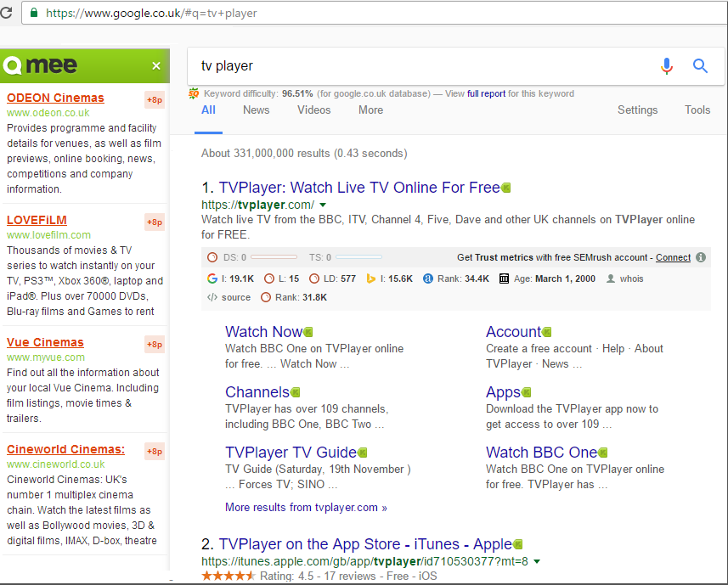The height and width of the screenshot is (585, 728).
Task: Open the Apps sitelink
Action: pos(503,392)
